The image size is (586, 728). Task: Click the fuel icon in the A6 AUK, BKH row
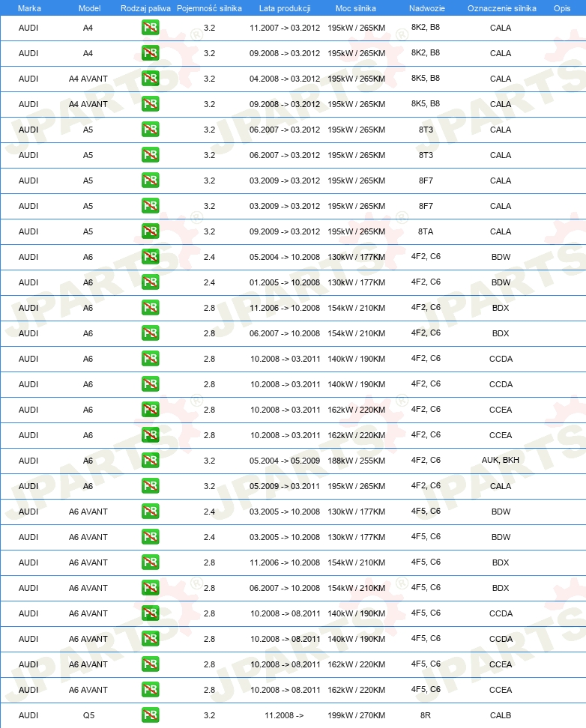pyautogui.click(x=150, y=460)
